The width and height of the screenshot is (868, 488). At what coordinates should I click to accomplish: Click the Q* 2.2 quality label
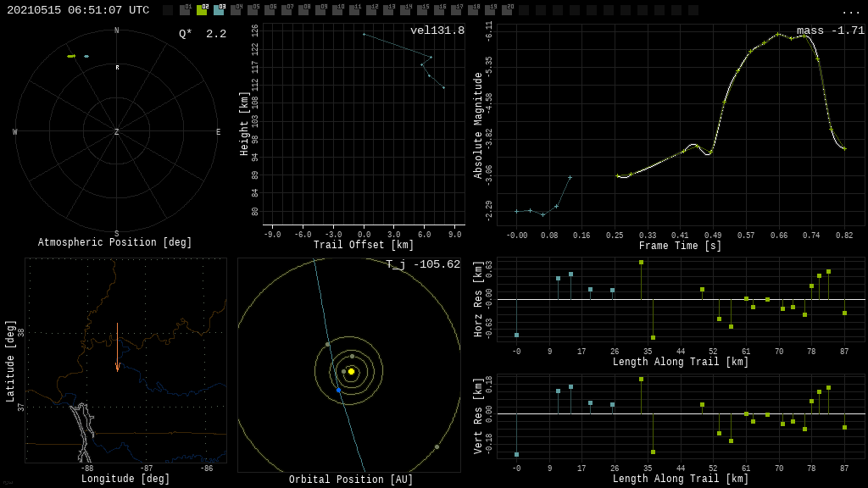coord(203,34)
